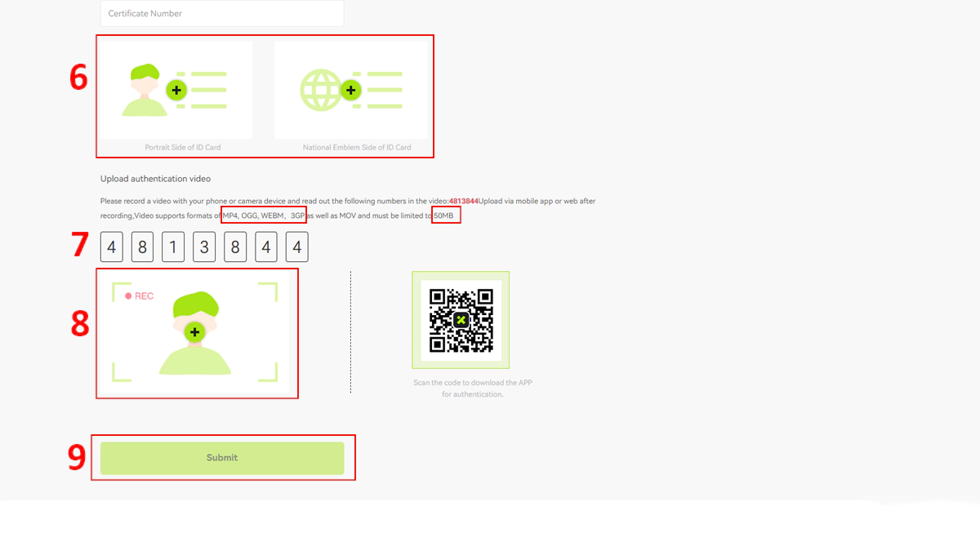Click the red 4813844 number in instructions
Viewport: 980px width, 551px height.
(x=463, y=201)
